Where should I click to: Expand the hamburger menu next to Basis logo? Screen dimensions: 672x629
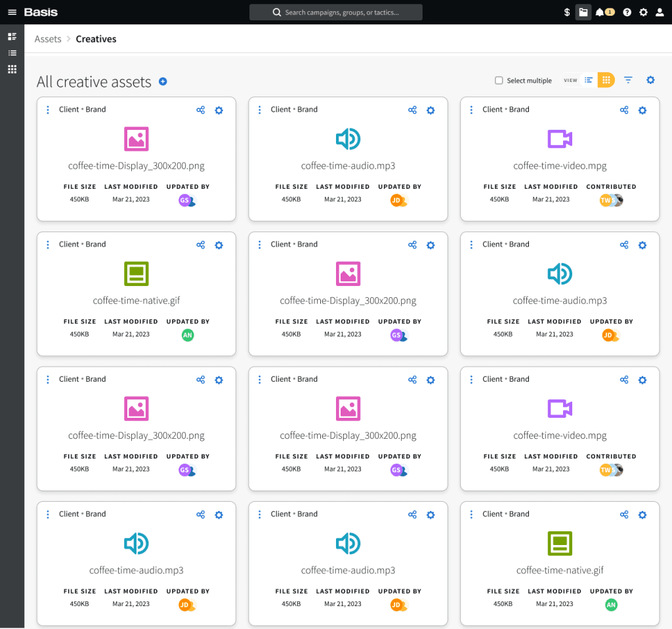click(12, 12)
